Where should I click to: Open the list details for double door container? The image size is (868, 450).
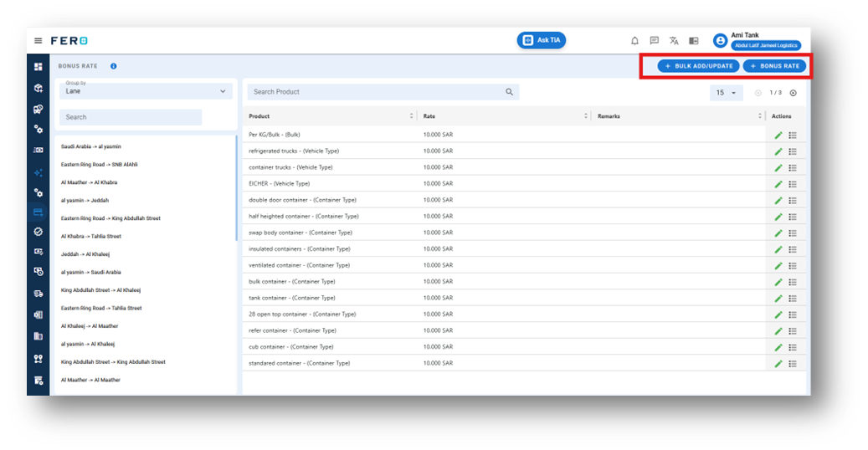[x=793, y=201]
